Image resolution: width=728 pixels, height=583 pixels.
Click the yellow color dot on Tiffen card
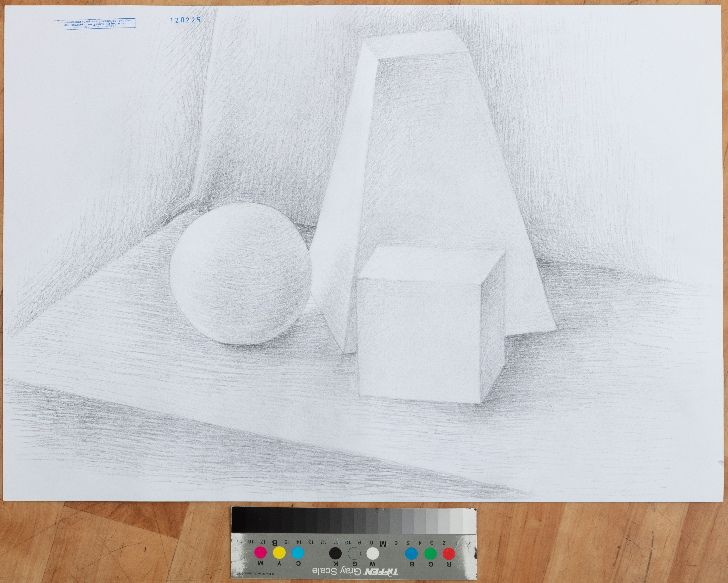click(x=279, y=553)
